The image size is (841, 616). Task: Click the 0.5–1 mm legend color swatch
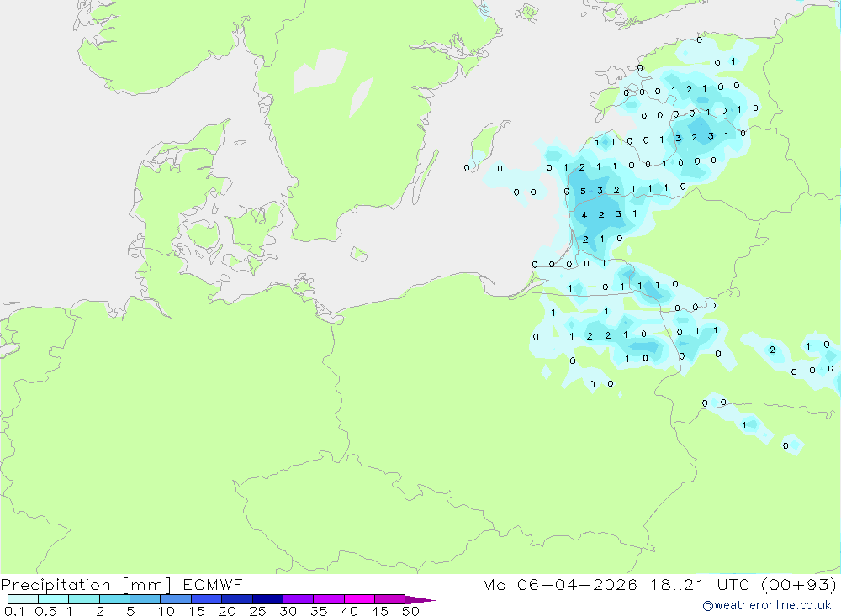coord(54,599)
